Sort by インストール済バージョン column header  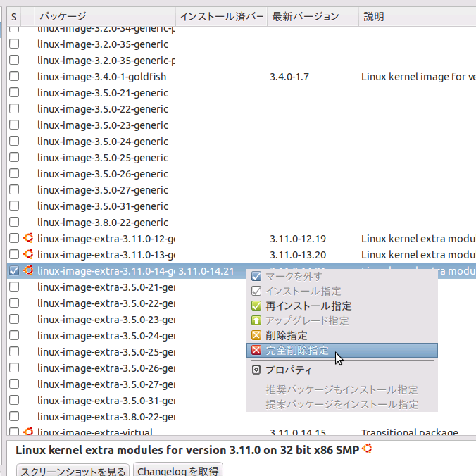(221, 16)
